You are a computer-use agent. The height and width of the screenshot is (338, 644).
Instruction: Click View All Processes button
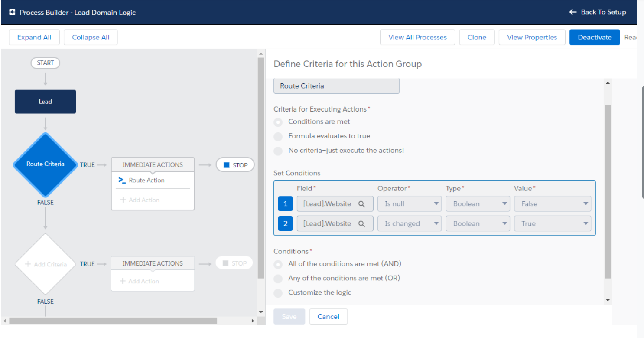pos(417,37)
